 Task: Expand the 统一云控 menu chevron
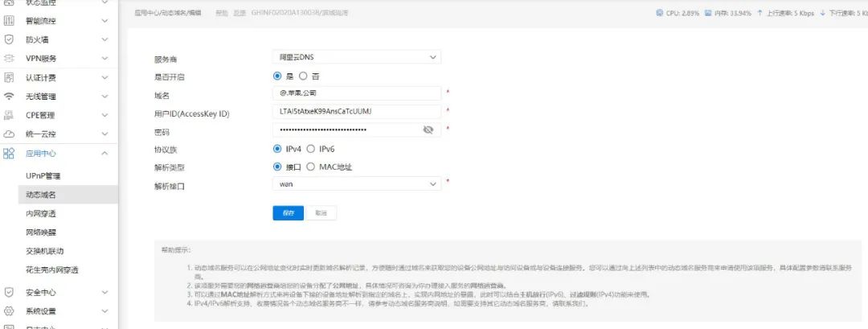tap(104, 134)
